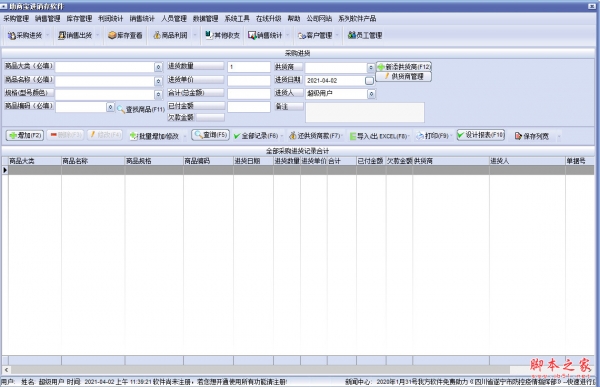Click 商品编码 column header

pyautogui.click(x=209, y=161)
